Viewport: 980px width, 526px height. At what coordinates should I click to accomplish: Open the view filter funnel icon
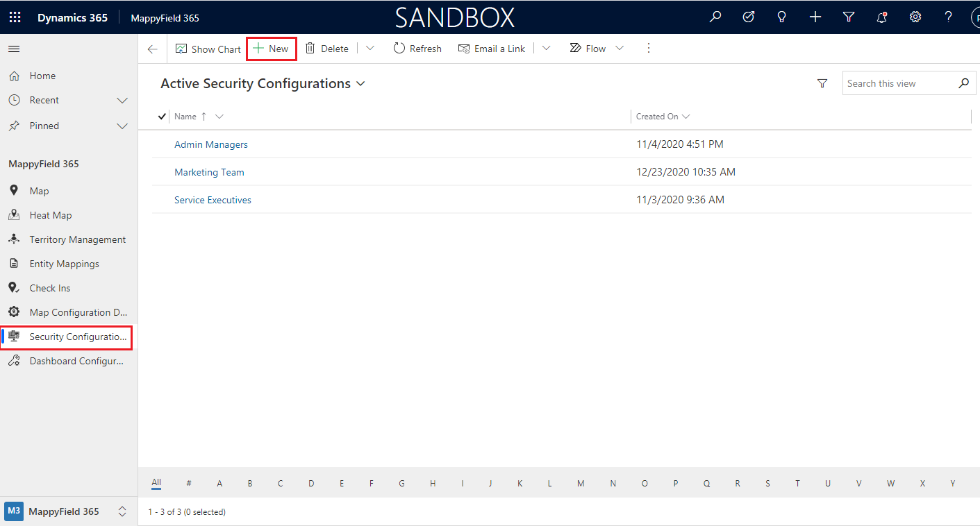[x=822, y=83]
